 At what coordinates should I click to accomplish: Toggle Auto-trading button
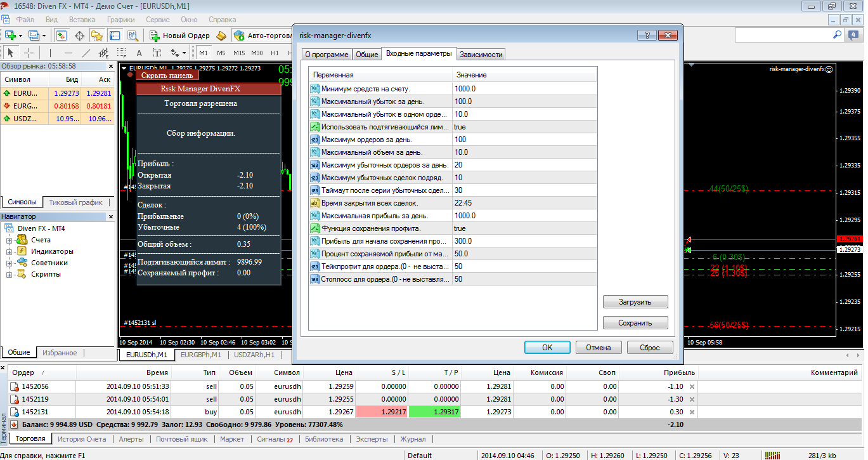[262, 36]
